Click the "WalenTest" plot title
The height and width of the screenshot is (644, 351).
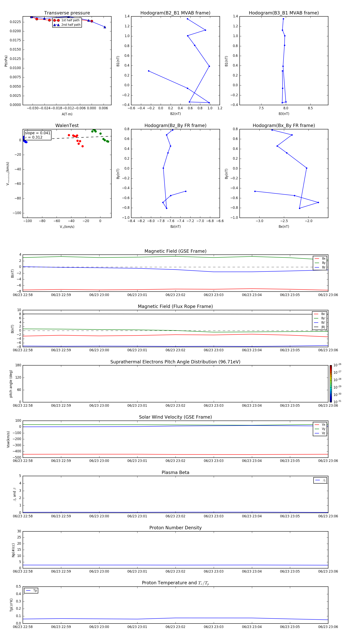click(67, 125)
